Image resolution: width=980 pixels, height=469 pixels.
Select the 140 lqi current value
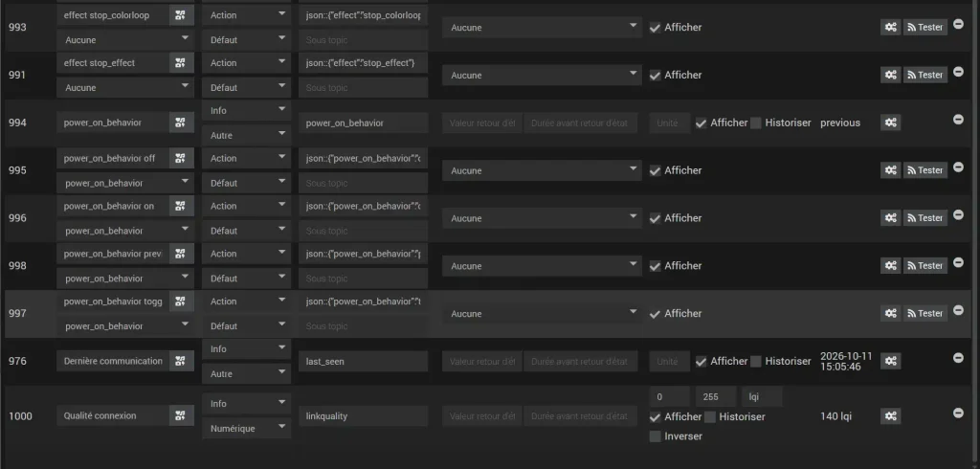tap(836, 416)
